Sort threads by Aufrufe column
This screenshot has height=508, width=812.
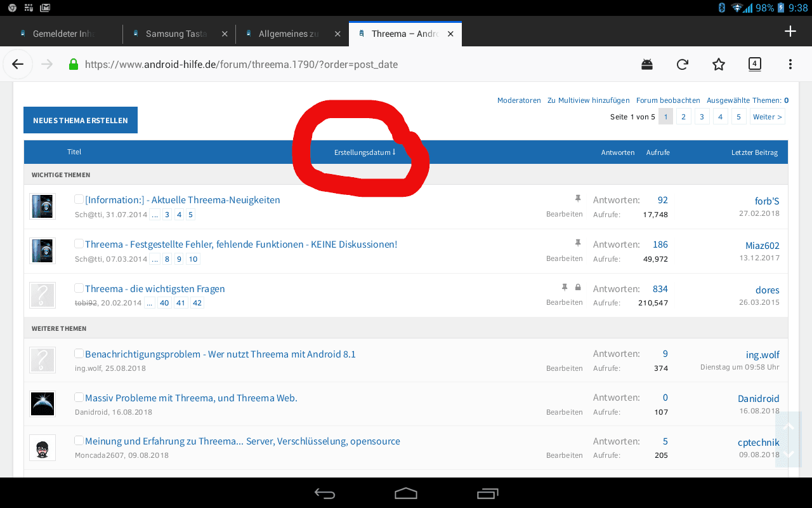(x=658, y=152)
